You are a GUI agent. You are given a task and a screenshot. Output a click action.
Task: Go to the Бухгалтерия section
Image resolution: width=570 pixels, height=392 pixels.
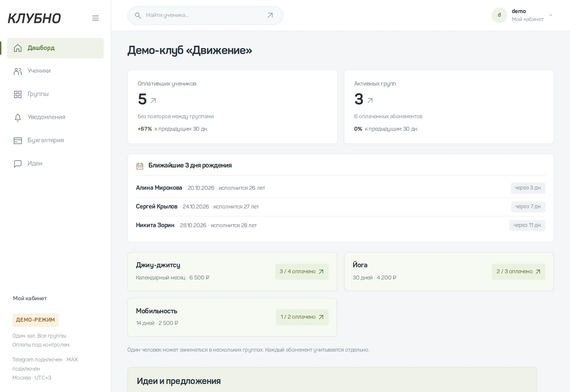[x=55, y=140]
